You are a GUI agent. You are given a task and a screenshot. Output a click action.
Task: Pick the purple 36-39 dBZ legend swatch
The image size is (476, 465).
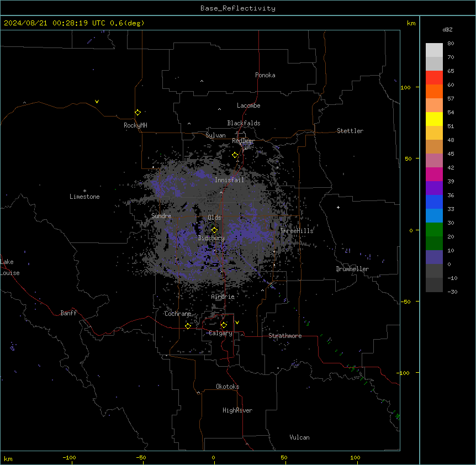[434, 188]
